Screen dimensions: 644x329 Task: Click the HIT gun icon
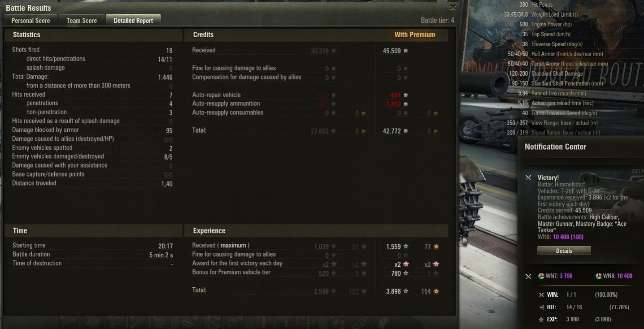pyautogui.click(x=541, y=307)
